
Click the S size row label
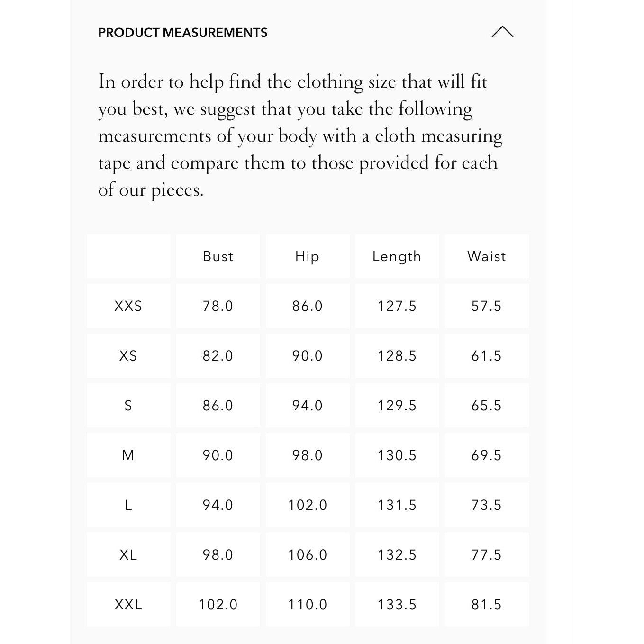point(128,406)
